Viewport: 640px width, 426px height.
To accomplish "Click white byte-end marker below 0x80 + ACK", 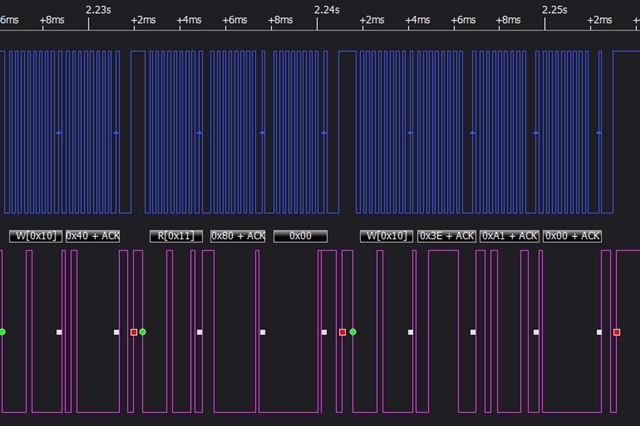I will (262, 332).
